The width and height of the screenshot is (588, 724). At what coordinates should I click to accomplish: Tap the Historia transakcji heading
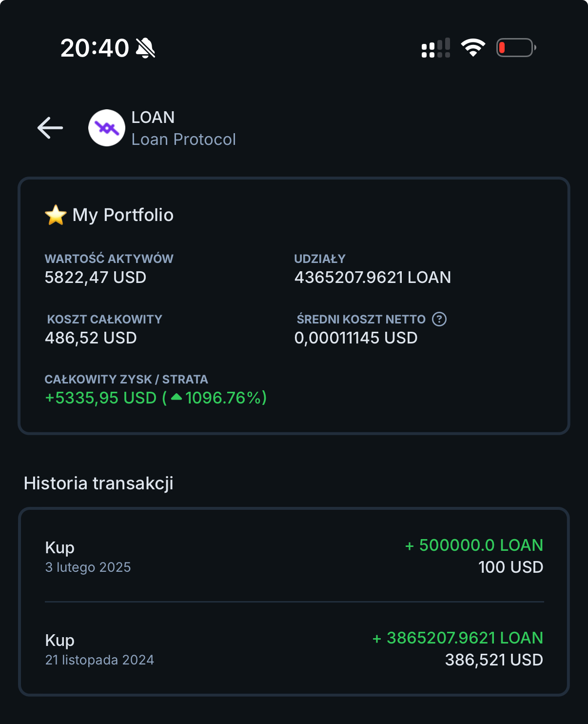point(98,483)
